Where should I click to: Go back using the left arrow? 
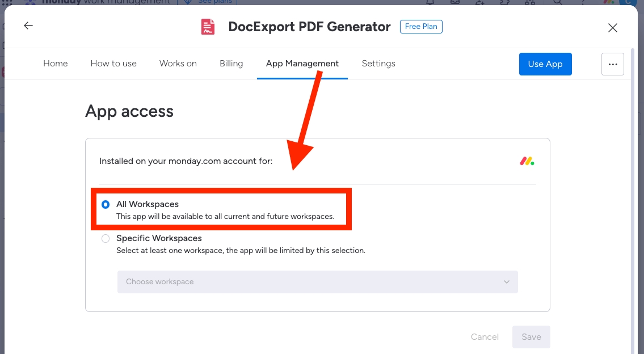click(x=28, y=26)
